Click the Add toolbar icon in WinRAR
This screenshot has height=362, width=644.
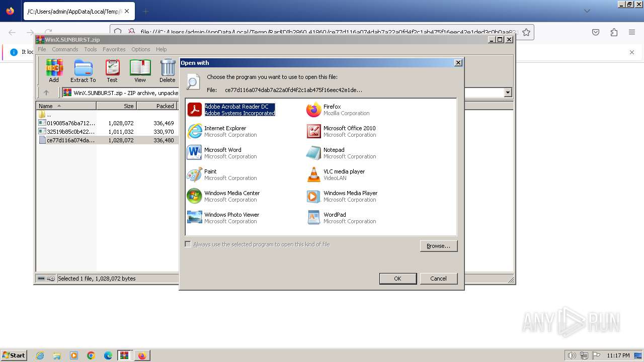tap(54, 70)
